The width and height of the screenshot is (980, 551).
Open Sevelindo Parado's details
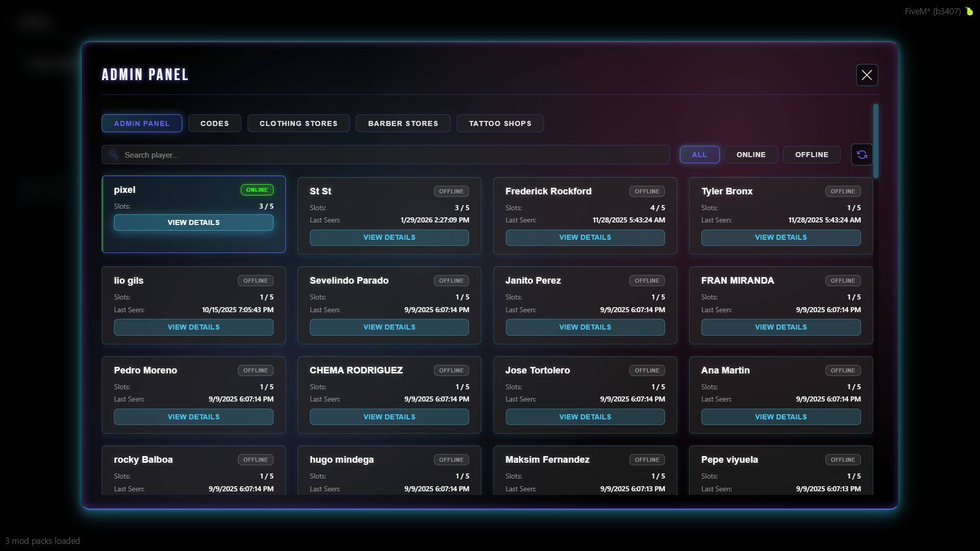pos(389,327)
